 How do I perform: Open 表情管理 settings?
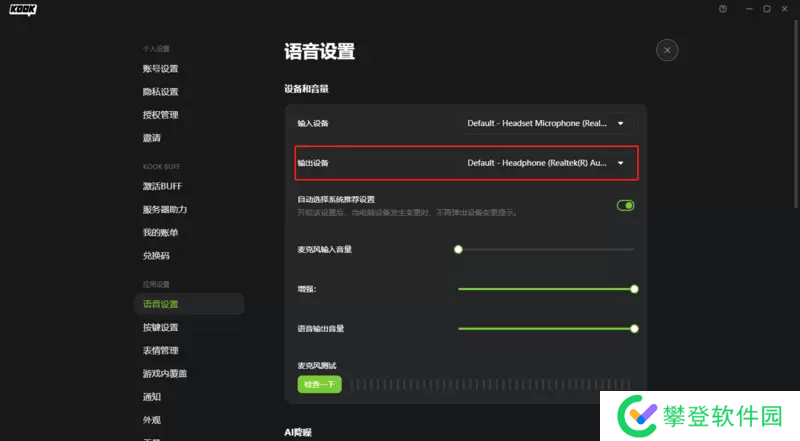pyautogui.click(x=160, y=350)
